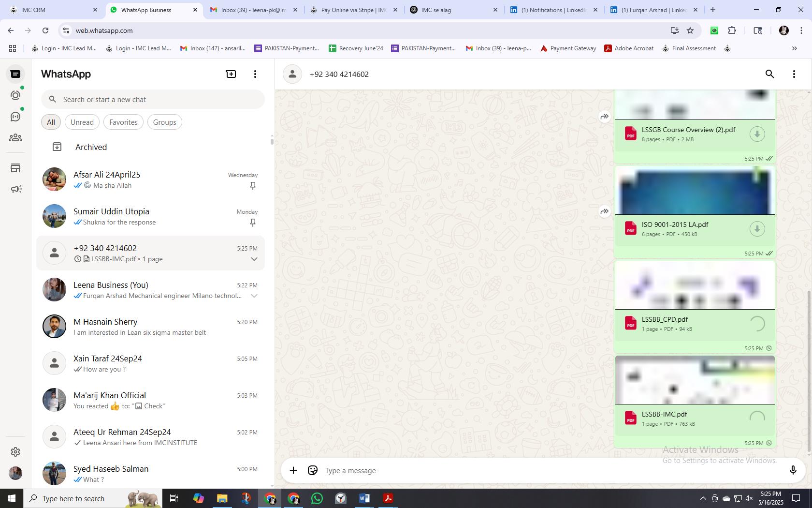Open the business tools storefront icon
The height and width of the screenshot is (508, 812).
point(15,168)
